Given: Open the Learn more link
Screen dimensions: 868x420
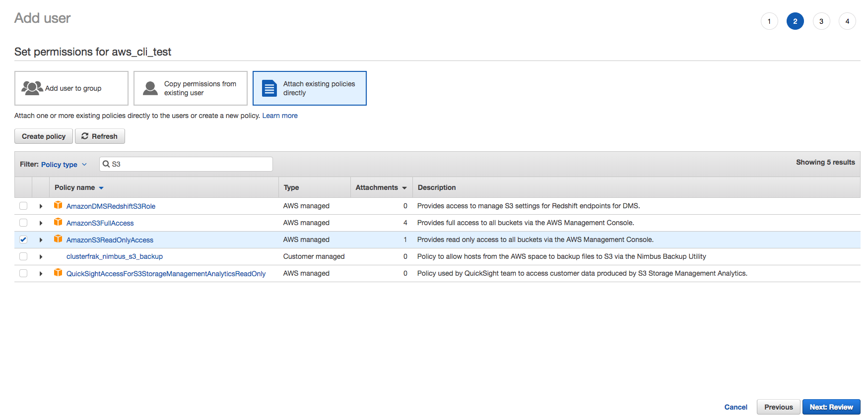Looking at the screenshot, I should pos(280,116).
